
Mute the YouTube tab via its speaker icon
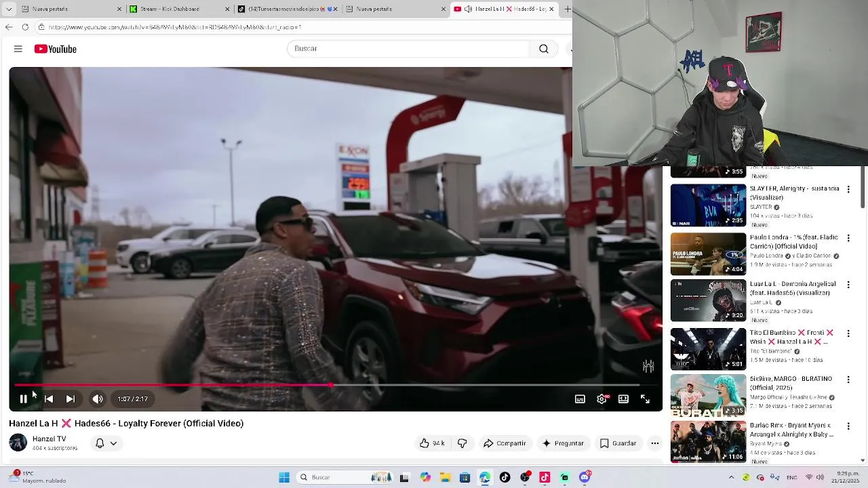(469, 9)
